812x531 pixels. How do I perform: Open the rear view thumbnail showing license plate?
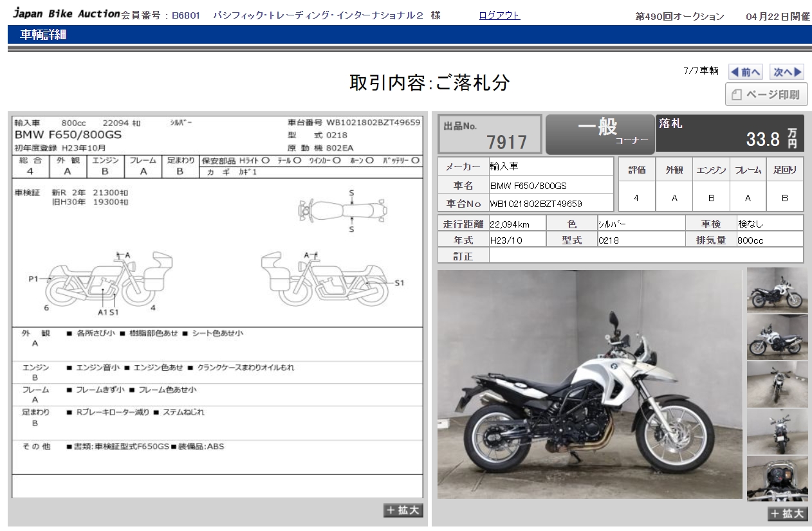(777, 431)
